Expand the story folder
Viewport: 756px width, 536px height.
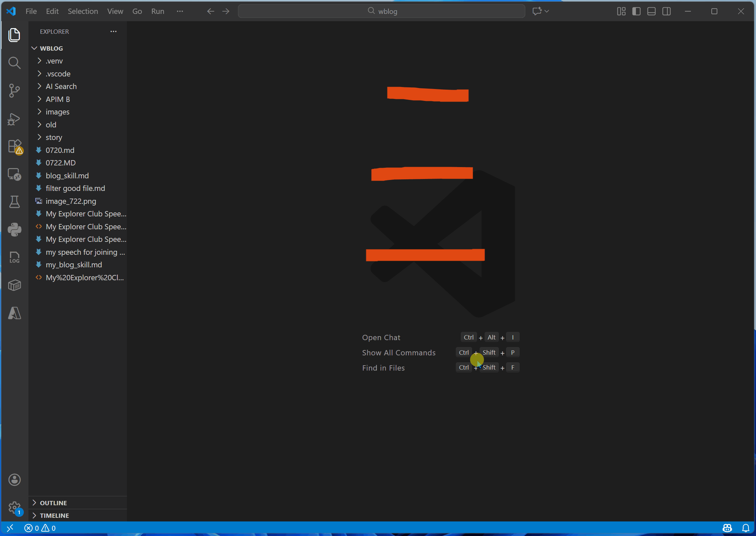pos(78,137)
